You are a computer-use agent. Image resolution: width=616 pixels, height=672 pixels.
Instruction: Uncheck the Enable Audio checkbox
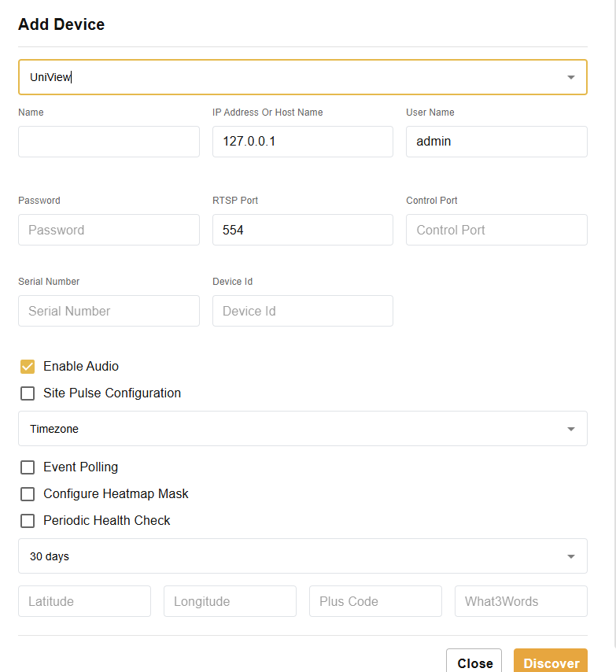[28, 367]
